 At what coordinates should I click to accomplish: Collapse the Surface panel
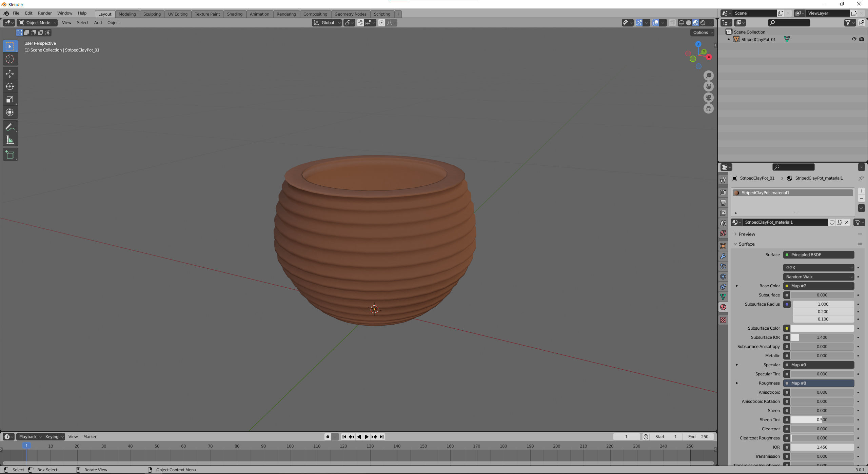(746, 244)
